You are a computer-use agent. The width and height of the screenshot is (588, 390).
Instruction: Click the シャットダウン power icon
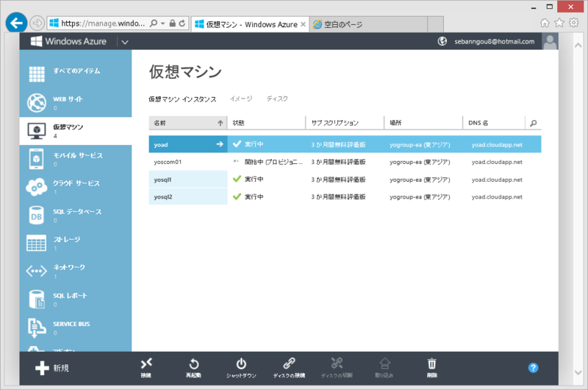[241, 364]
